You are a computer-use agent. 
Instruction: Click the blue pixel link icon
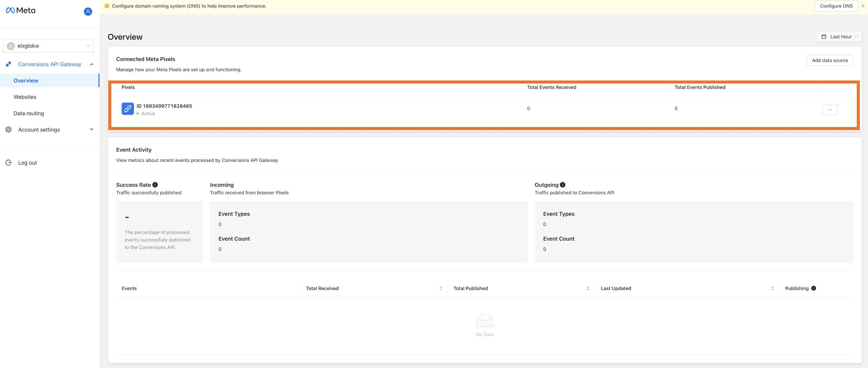(x=128, y=109)
